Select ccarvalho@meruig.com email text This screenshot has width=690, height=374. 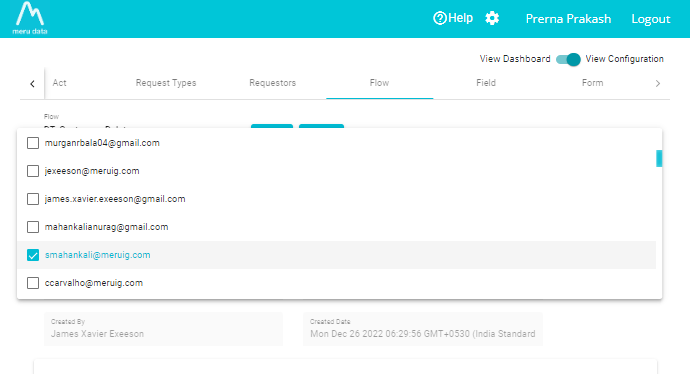point(94,283)
